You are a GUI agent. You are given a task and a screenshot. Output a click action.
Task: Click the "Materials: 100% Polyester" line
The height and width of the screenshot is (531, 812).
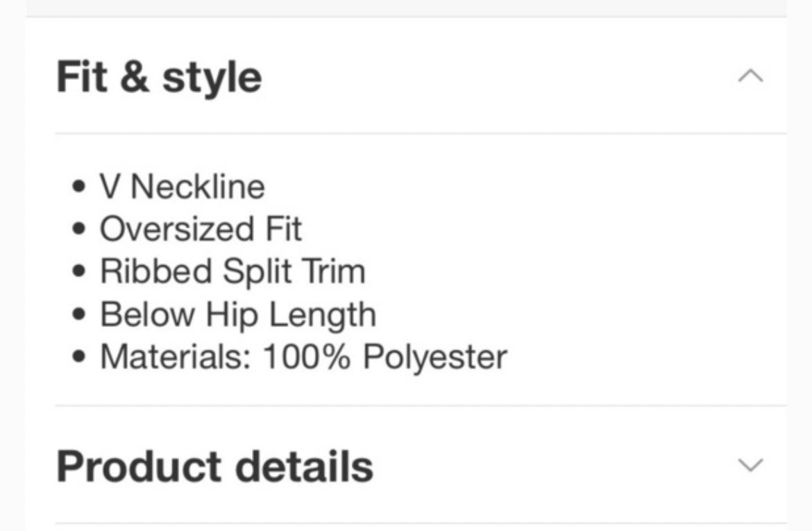tap(303, 357)
